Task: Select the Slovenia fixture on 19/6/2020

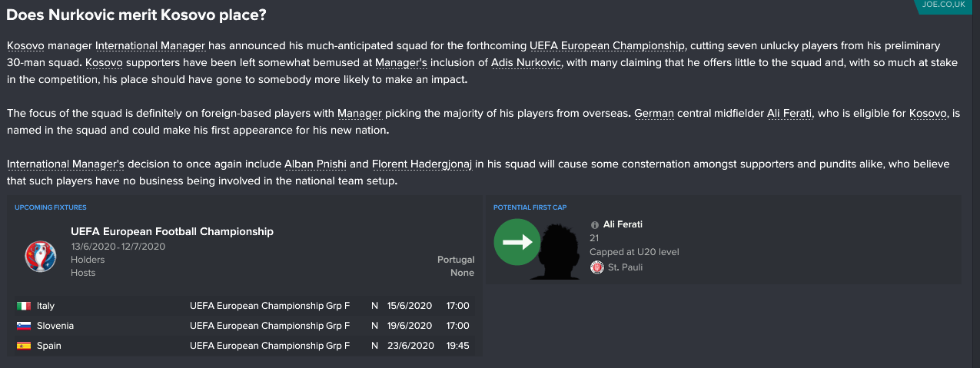Action: coord(245,326)
